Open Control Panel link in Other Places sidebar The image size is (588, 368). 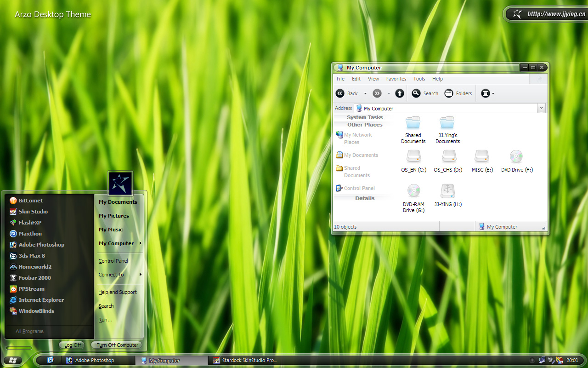[x=355, y=188]
